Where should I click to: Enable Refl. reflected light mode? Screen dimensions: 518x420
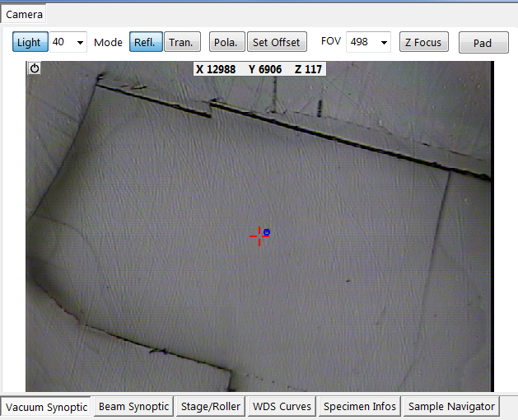tap(145, 42)
